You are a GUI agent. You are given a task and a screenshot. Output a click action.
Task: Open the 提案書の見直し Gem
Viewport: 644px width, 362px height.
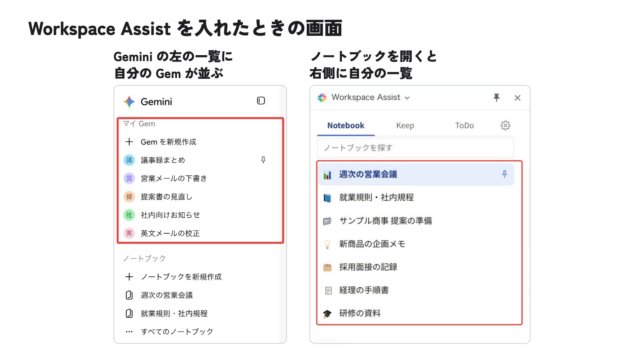(x=166, y=197)
